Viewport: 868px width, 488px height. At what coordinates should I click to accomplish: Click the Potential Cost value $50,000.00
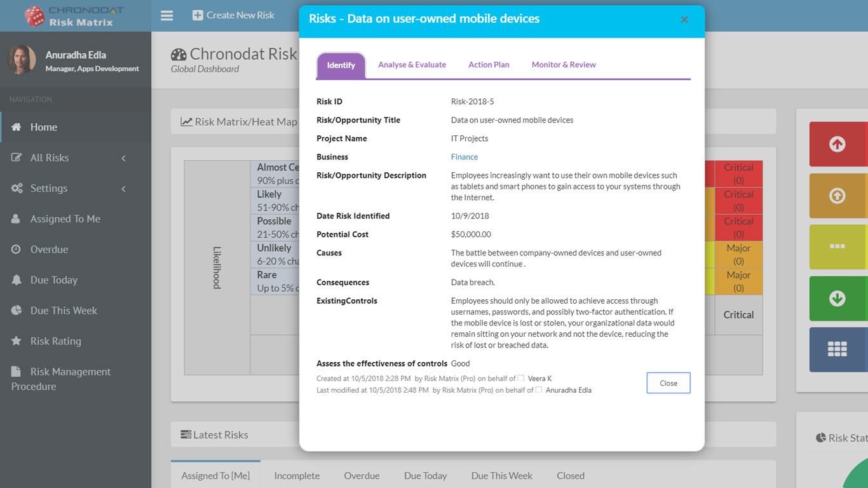click(x=471, y=234)
